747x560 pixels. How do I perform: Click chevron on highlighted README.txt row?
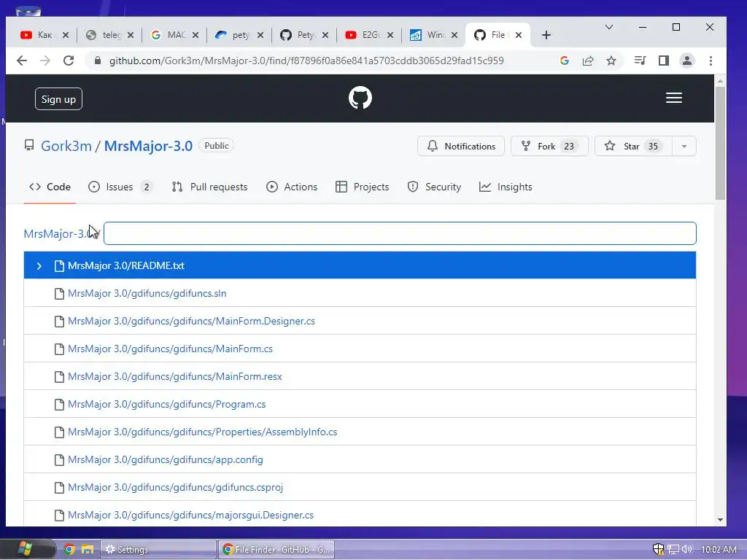(39, 265)
